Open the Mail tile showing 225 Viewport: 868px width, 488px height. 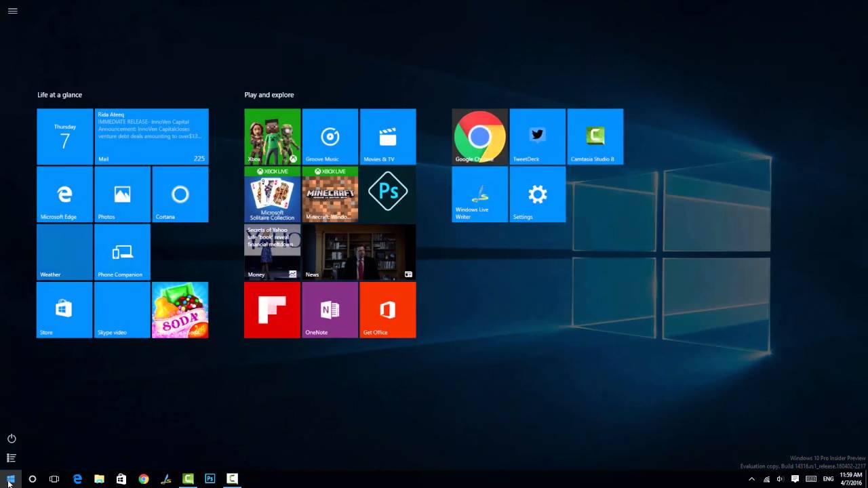[152, 137]
